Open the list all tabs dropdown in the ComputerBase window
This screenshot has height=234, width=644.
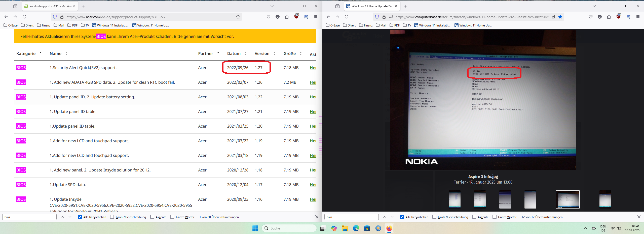[594, 6]
